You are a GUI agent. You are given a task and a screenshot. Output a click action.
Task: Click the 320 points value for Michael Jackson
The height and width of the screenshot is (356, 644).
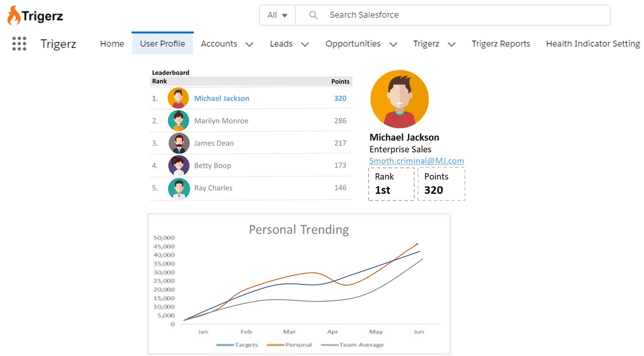tap(340, 98)
